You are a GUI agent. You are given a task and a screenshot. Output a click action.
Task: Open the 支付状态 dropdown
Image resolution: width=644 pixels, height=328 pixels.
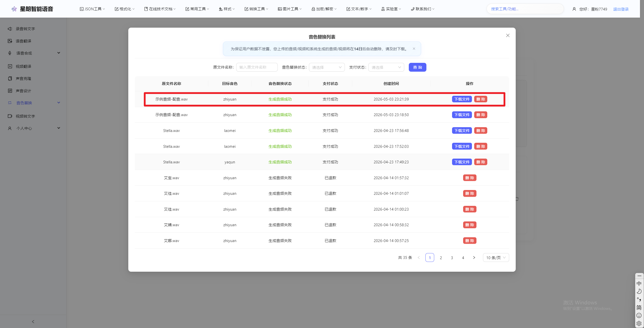tap(386, 67)
